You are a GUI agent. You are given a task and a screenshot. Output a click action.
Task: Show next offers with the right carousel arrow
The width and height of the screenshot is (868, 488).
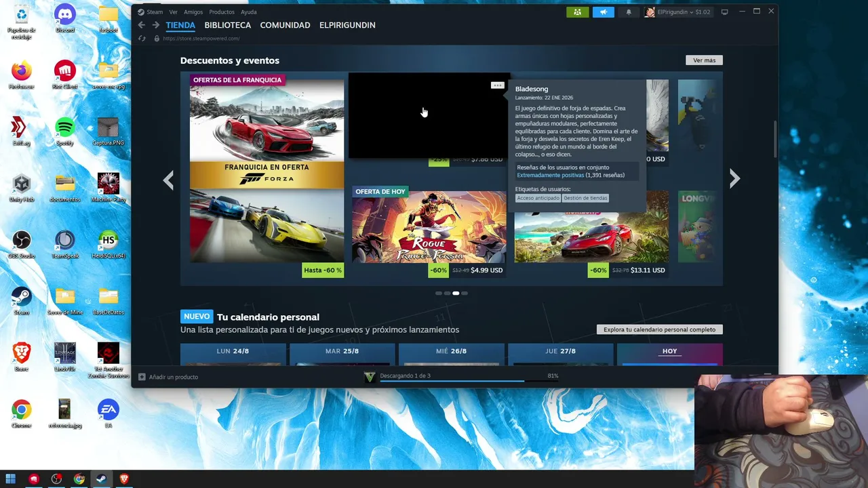click(x=734, y=179)
